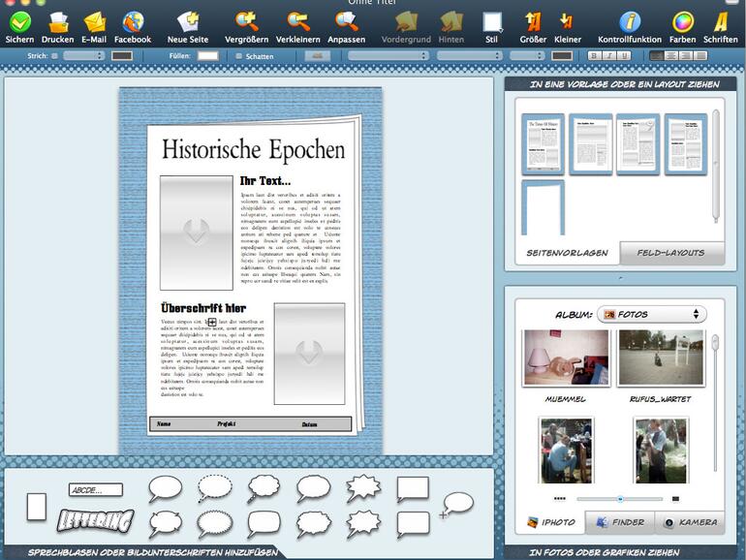Open the font family dropdown in format bar
Viewport: 746px width, 560px height.
(x=388, y=56)
